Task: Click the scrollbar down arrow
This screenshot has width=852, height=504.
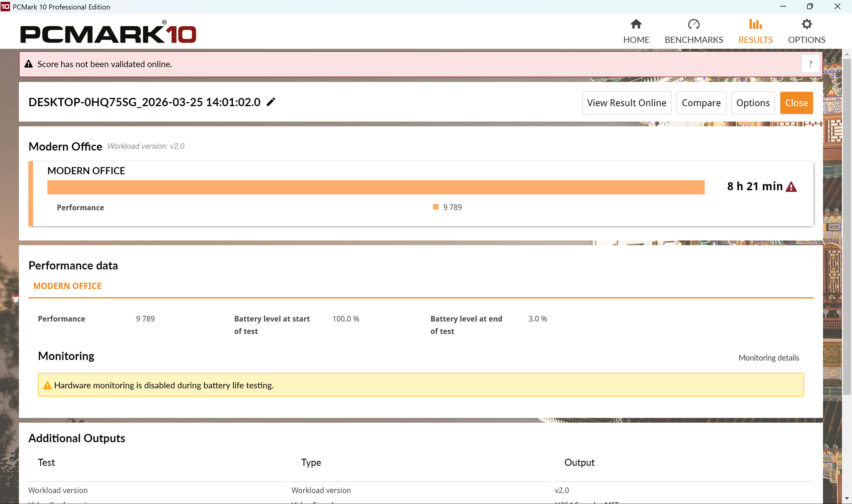Action: (847, 499)
